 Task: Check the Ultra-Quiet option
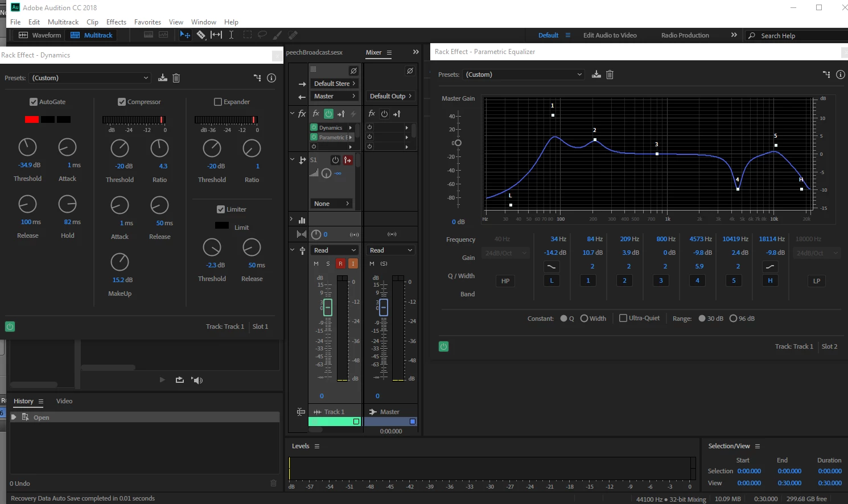click(x=623, y=318)
